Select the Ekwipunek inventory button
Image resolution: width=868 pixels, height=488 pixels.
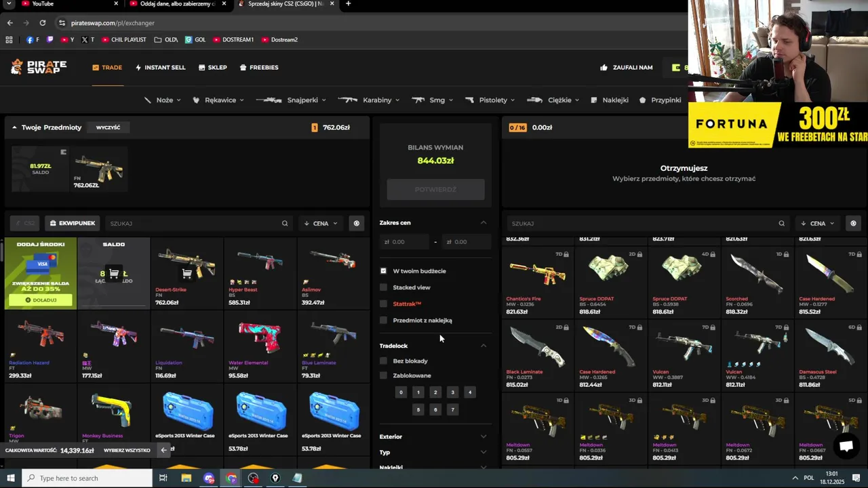point(73,223)
